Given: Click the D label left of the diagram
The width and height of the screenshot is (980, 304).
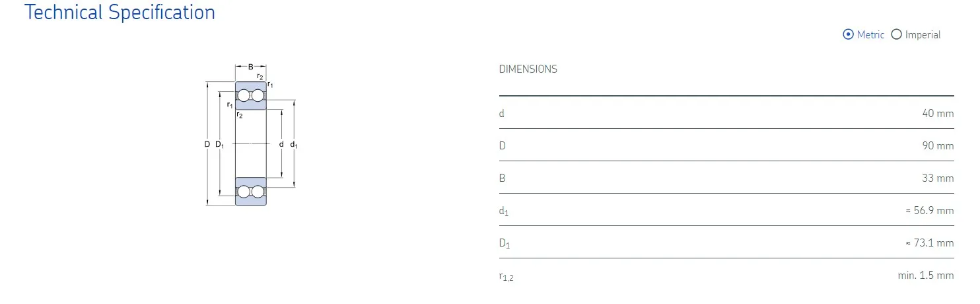Looking at the screenshot, I should click(207, 144).
